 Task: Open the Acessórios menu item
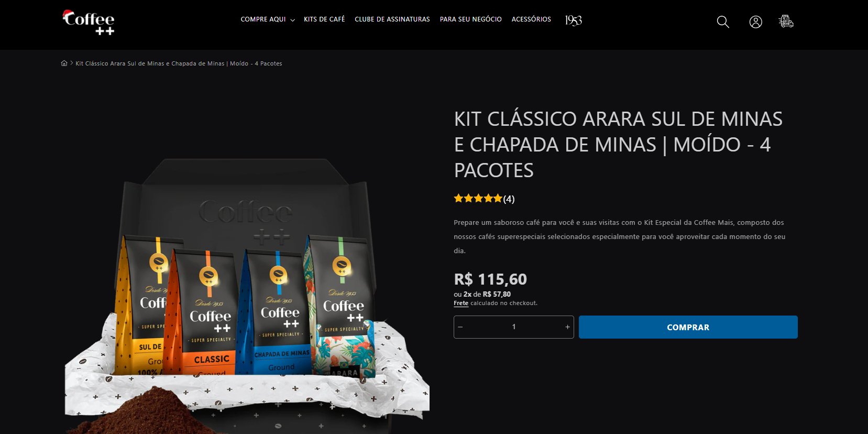click(x=531, y=19)
